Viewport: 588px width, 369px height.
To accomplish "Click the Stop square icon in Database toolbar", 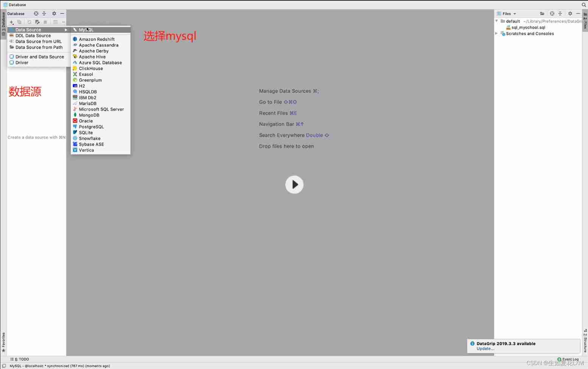I will (x=45, y=22).
